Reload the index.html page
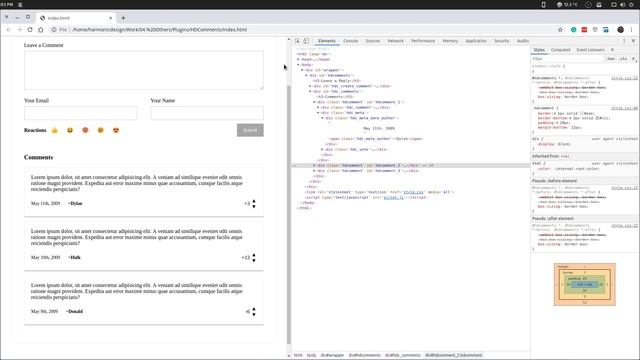The width and height of the screenshot is (640, 360). click(x=30, y=30)
